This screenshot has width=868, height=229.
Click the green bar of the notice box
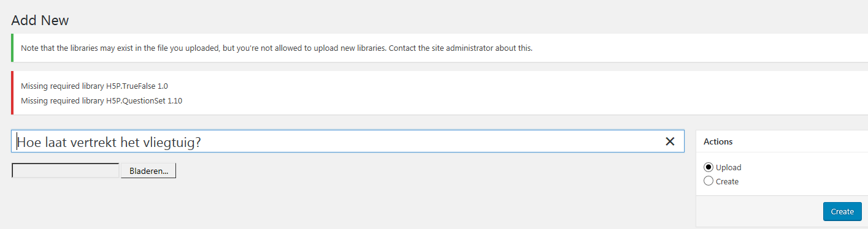point(12,48)
